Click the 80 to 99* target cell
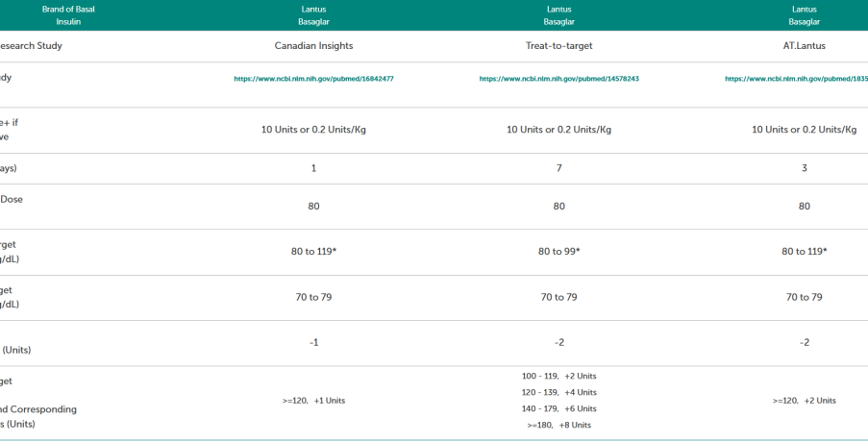Screen dimensions: 868x442 (x=558, y=252)
